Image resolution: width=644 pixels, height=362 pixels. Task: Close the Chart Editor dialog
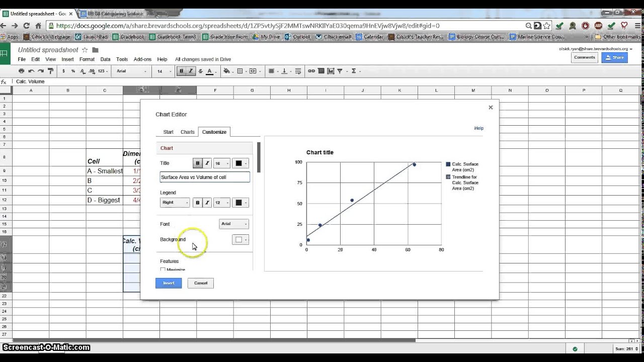[491, 107]
